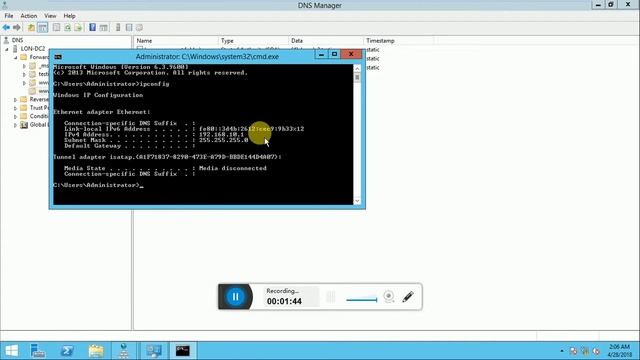
Task: Open the View menu
Action: pyautogui.click(x=50, y=16)
